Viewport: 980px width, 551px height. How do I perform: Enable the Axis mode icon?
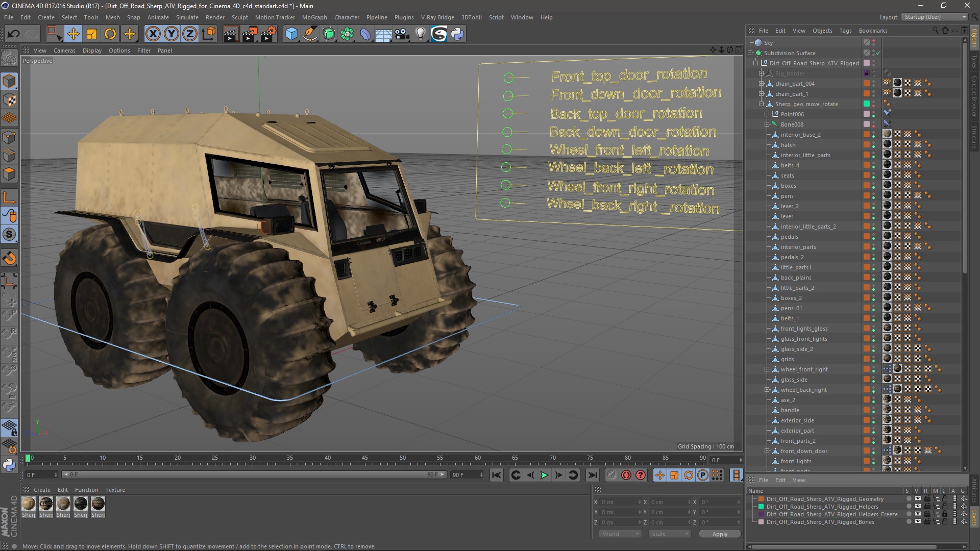(x=9, y=197)
